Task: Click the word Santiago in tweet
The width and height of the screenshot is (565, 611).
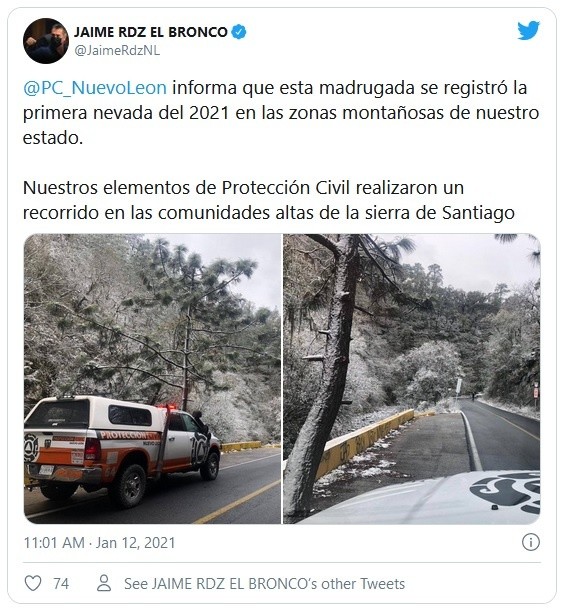Action: click(478, 213)
